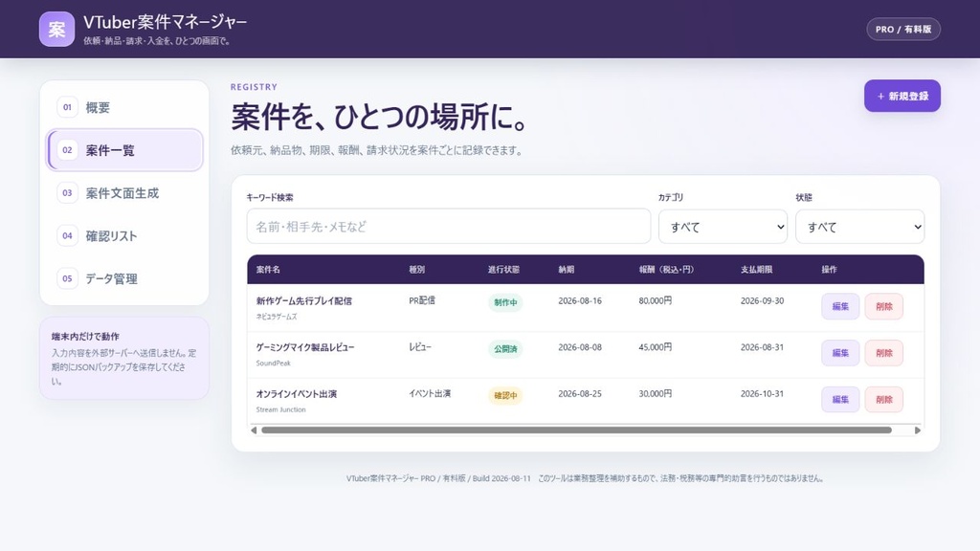Click the 案件名 column header
This screenshot has height=551, width=980.
pos(268,269)
